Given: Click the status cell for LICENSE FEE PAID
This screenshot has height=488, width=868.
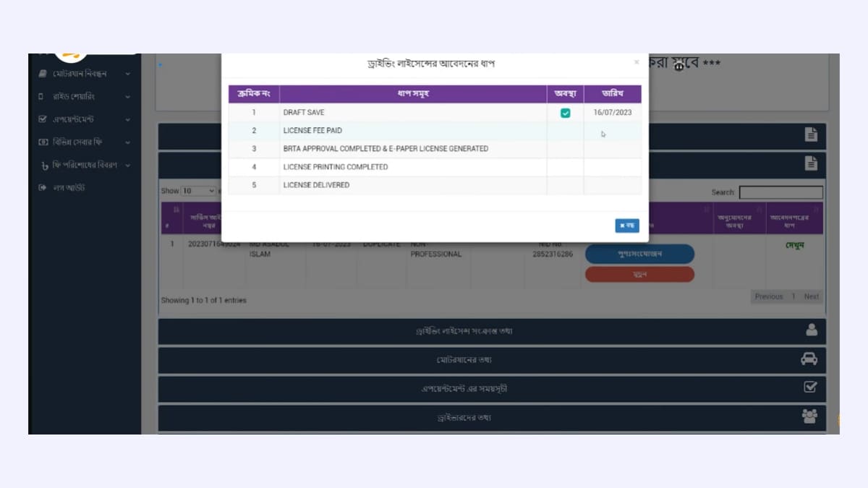Looking at the screenshot, I should pos(565,131).
